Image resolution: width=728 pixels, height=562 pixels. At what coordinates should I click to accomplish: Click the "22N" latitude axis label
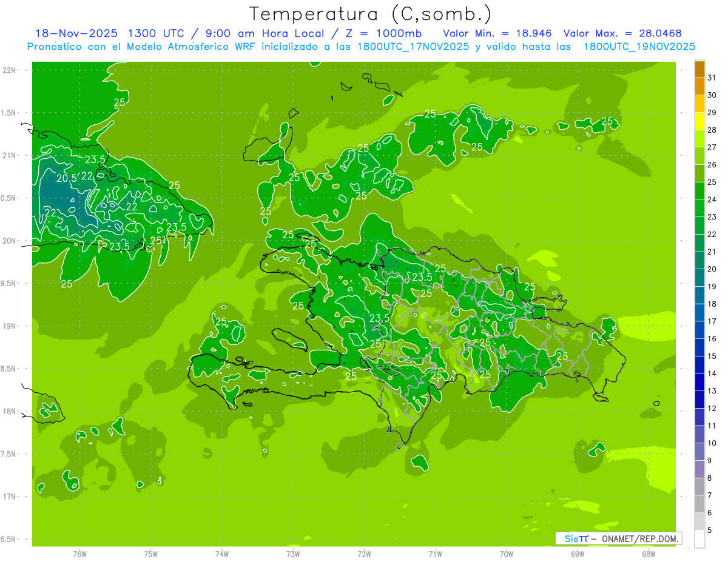pyautogui.click(x=10, y=70)
